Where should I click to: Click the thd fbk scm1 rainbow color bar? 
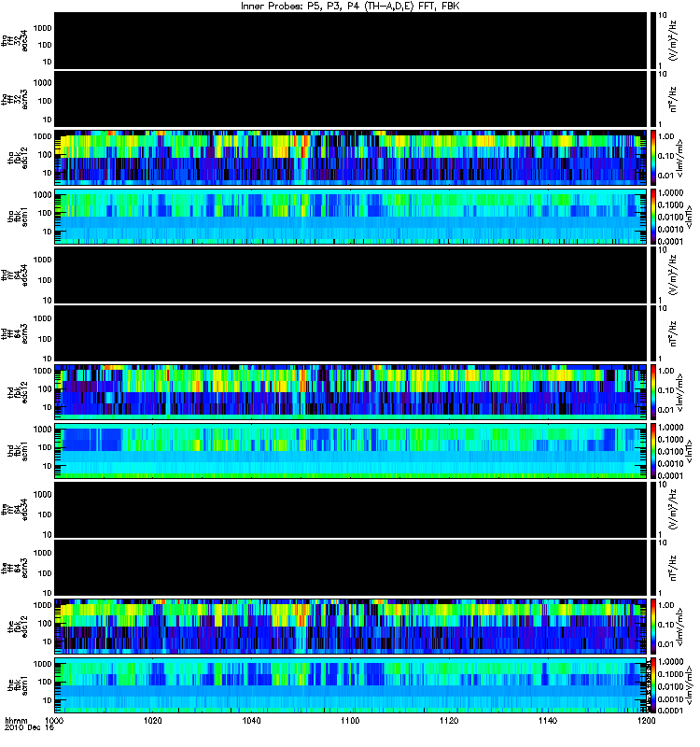click(x=654, y=451)
